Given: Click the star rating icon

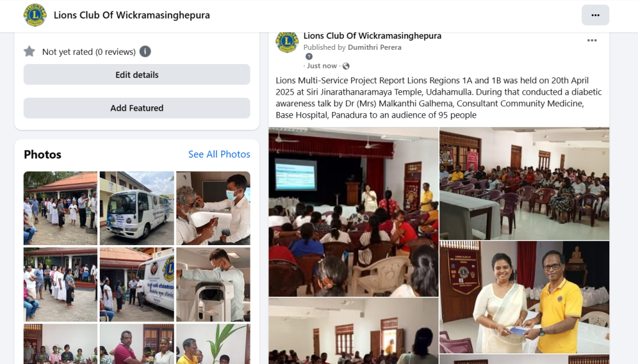Looking at the screenshot, I should tap(29, 52).
